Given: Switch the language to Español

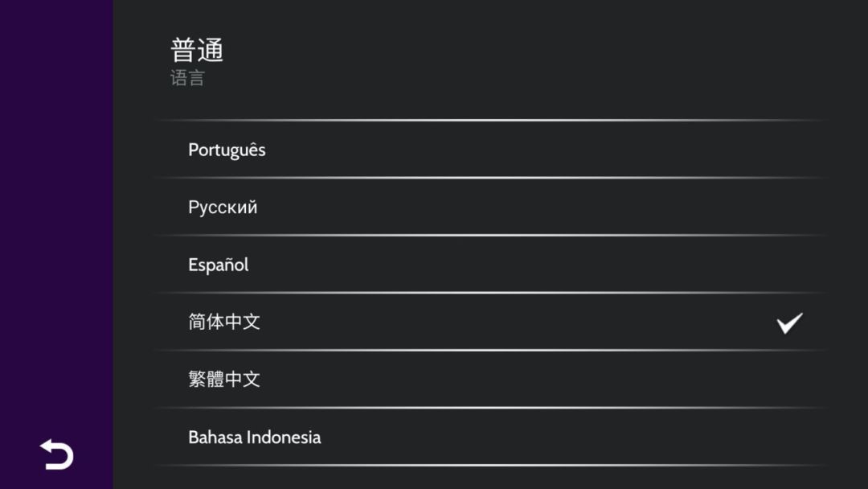Looking at the screenshot, I should coord(219,265).
